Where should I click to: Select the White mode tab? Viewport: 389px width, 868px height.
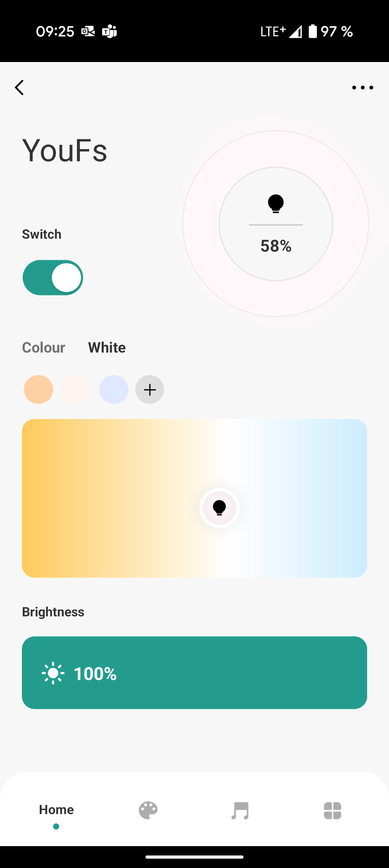tap(107, 348)
